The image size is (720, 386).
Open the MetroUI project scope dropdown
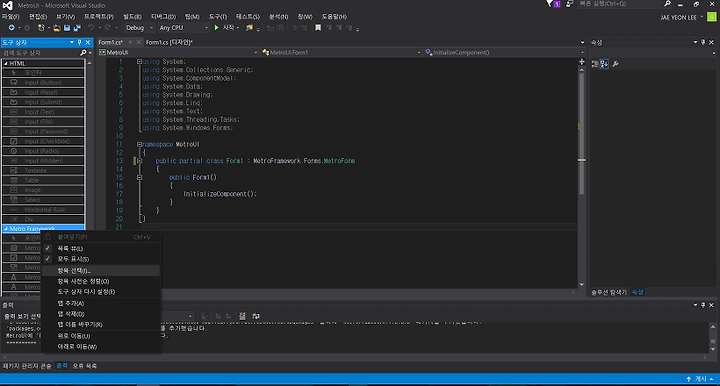(x=178, y=52)
